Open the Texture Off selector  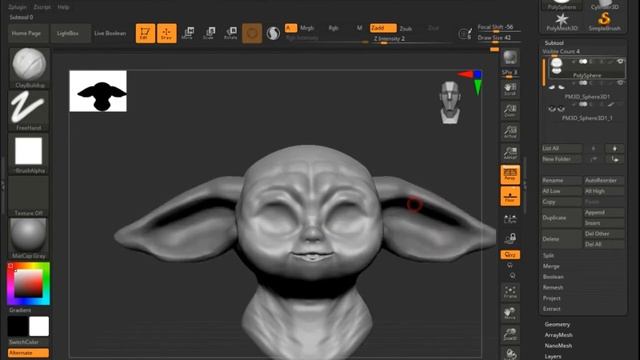[28, 196]
